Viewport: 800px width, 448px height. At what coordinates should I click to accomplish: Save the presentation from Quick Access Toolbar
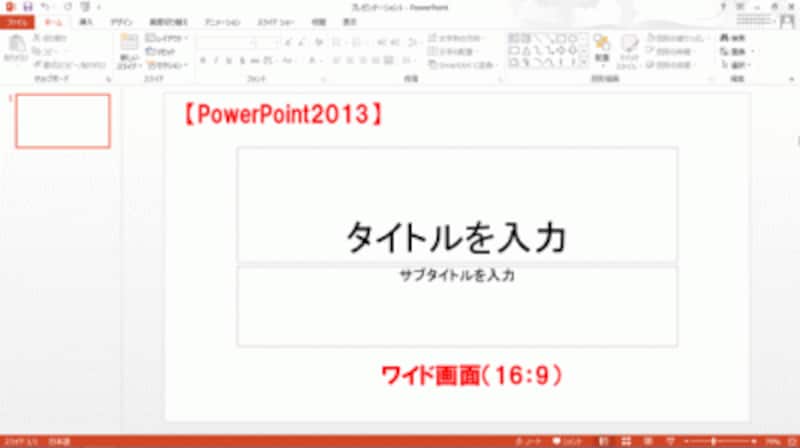pyautogui.click(x=28, y=7)
